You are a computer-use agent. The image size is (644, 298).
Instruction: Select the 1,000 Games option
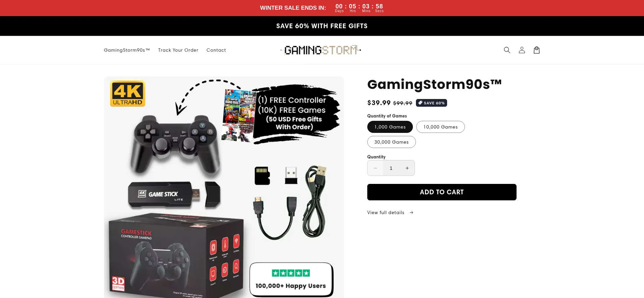click(x=390, y=127)
